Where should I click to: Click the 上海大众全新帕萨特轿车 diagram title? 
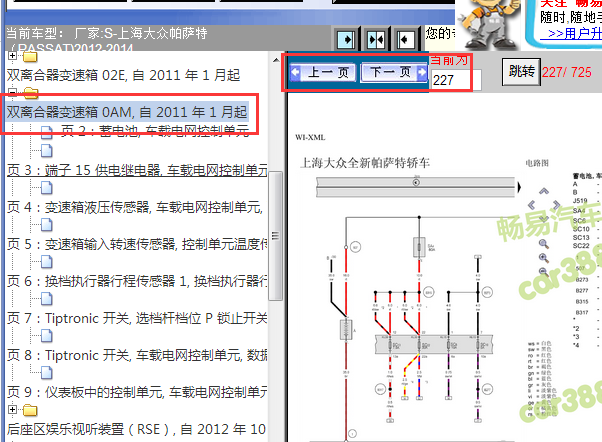365,163
